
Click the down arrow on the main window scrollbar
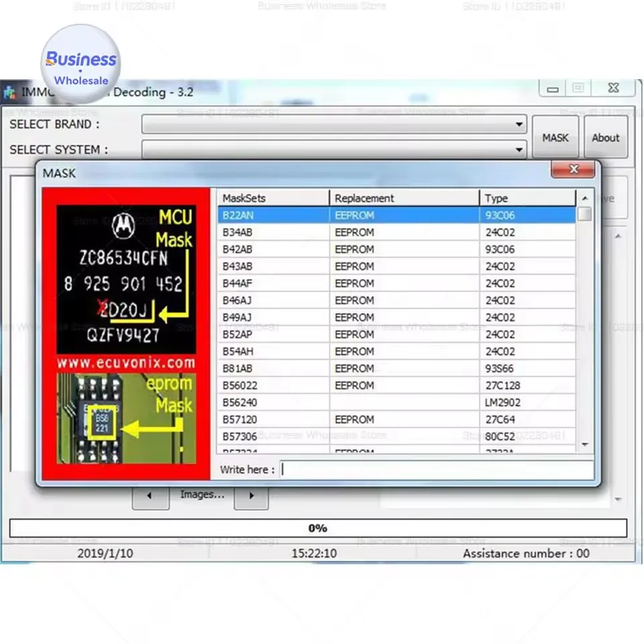(x=617, y=499)
